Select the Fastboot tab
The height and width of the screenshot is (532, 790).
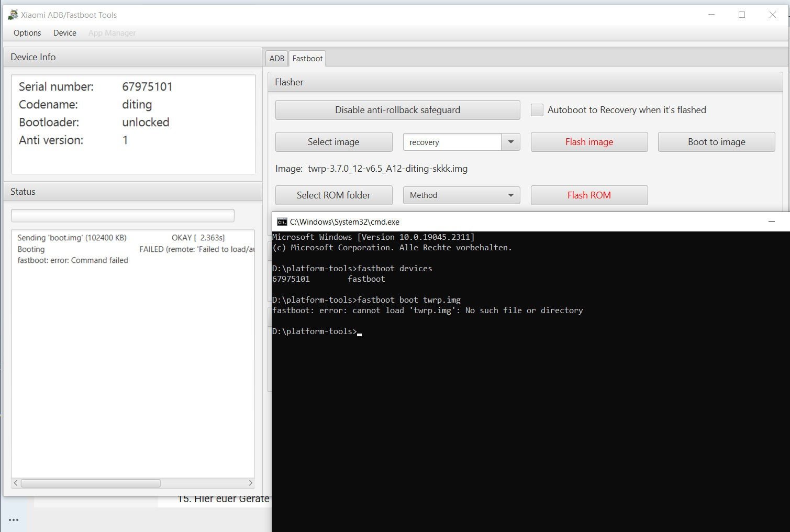coord(307,59)
